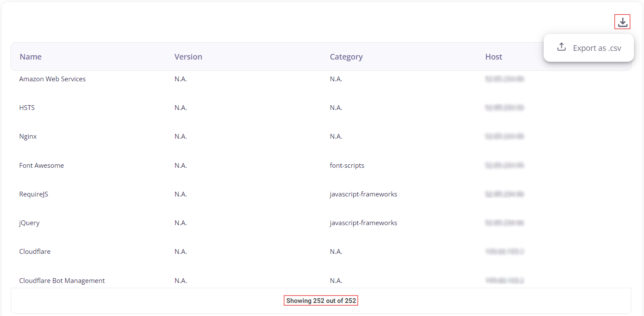Select the Amazon Web Services row name
The width and height of the screenshot is (644, 316).
coord(53,79)
